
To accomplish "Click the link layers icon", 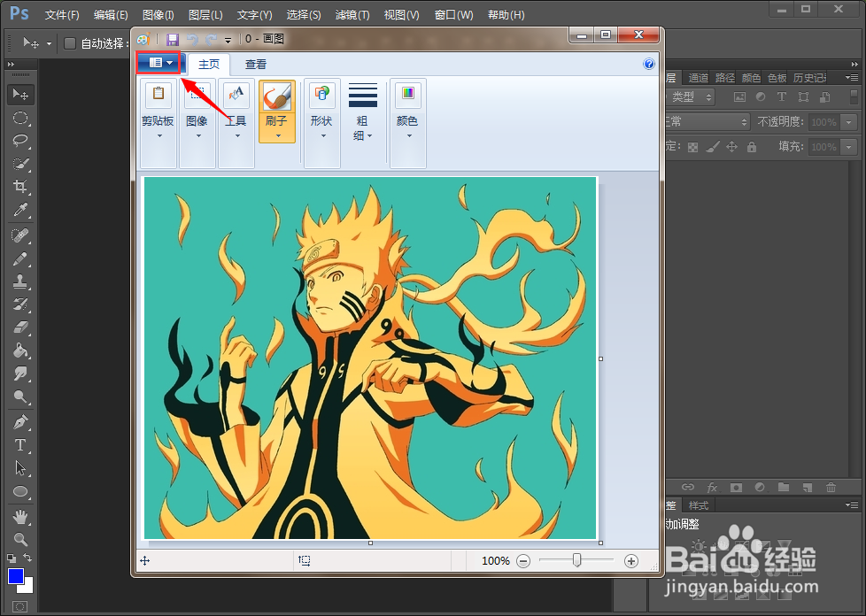I will point(688,488).
